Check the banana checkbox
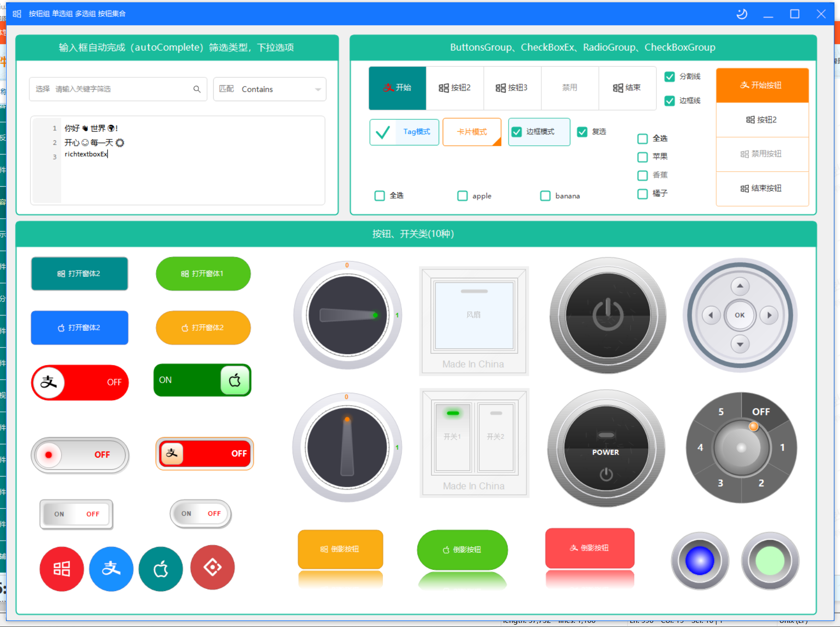The width and height of the screenshot is (840, 627). point(545,196)
